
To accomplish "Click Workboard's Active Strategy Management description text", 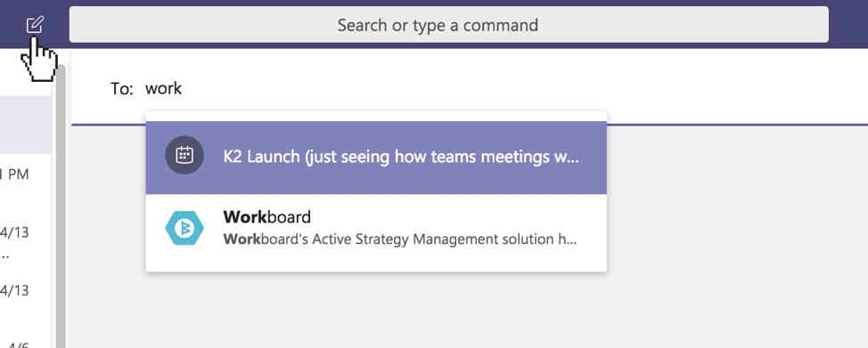I will (399, 239).
